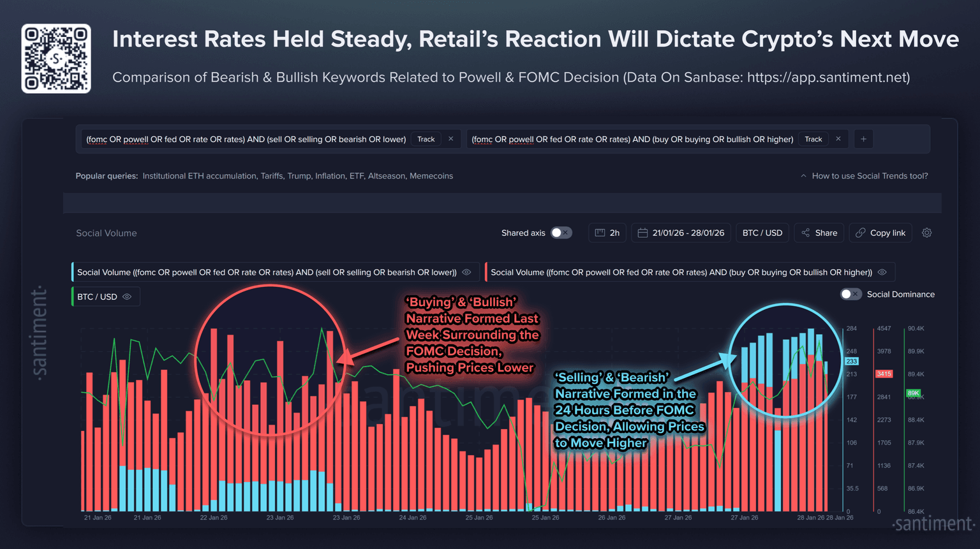Toggle the Shared axis switch
980x549 pixels.
click(x=561, y=233)
